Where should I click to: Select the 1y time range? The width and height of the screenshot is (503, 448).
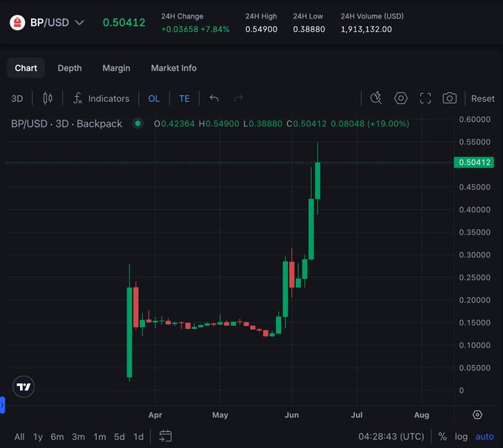point(38,436)
